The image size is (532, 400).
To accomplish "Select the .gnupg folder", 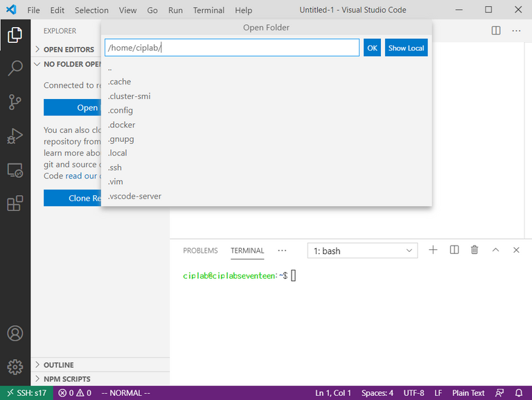I will click(266, 139).
